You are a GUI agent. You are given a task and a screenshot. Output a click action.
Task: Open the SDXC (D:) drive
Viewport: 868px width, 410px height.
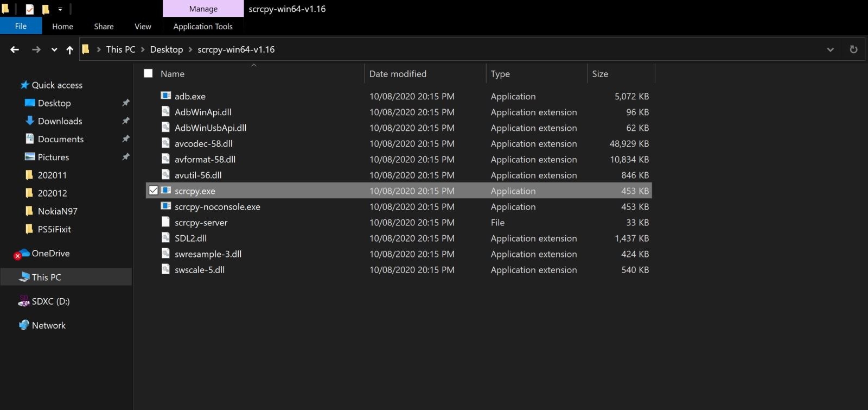point(50,301)
